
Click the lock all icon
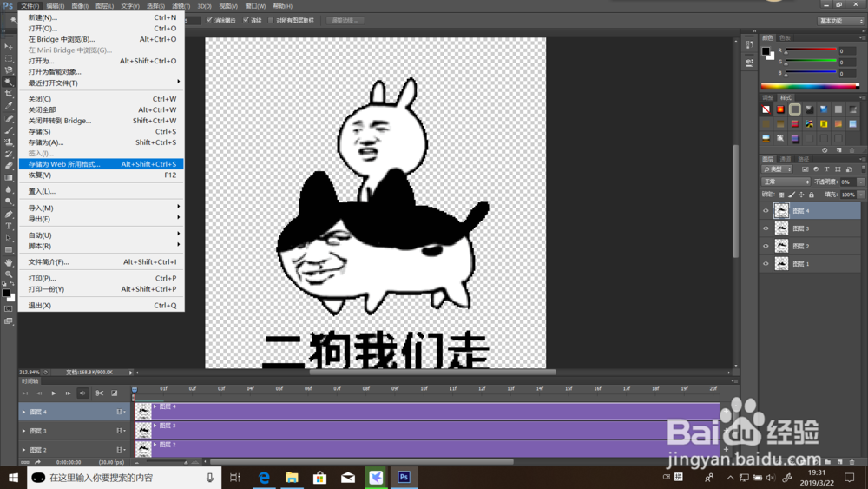coord(811,195)
